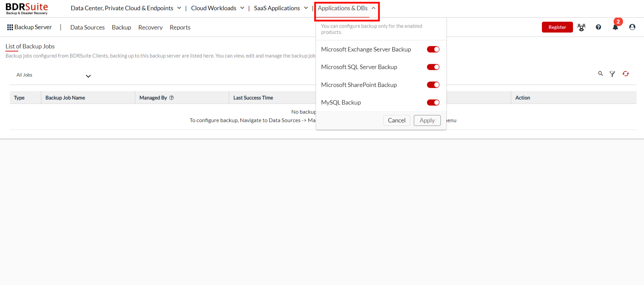Click the Microsoft SharePoint Backup label
The image size is (644, 285).
(x=359, y=85)
